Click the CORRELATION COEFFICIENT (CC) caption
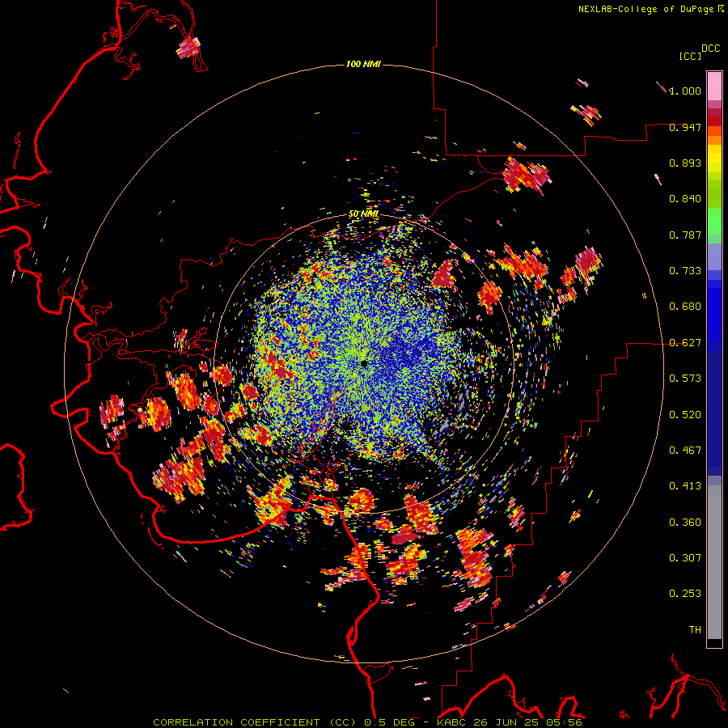The width and height of the screenshot is (728, 728). point(255,722)
